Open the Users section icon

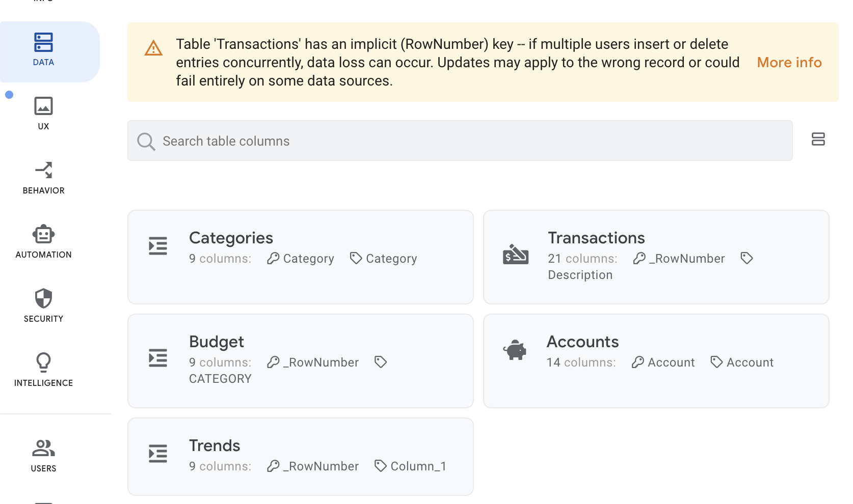(44, 448)
